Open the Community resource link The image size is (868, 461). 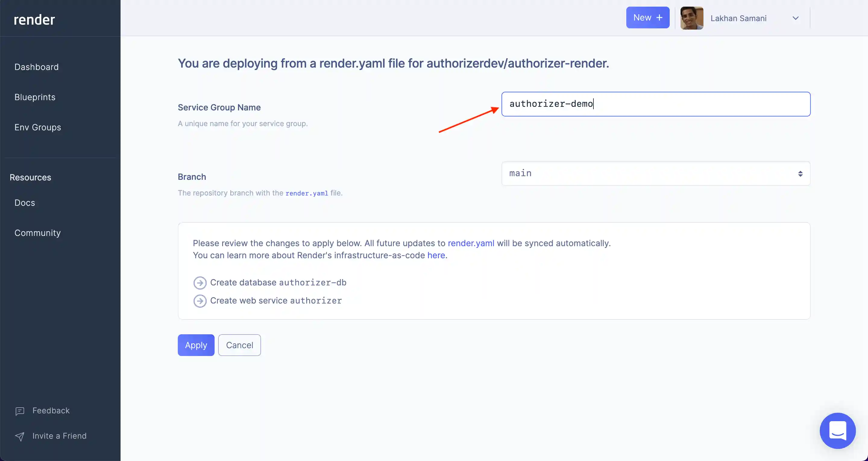pyautogui.click(x=37, y=233)
